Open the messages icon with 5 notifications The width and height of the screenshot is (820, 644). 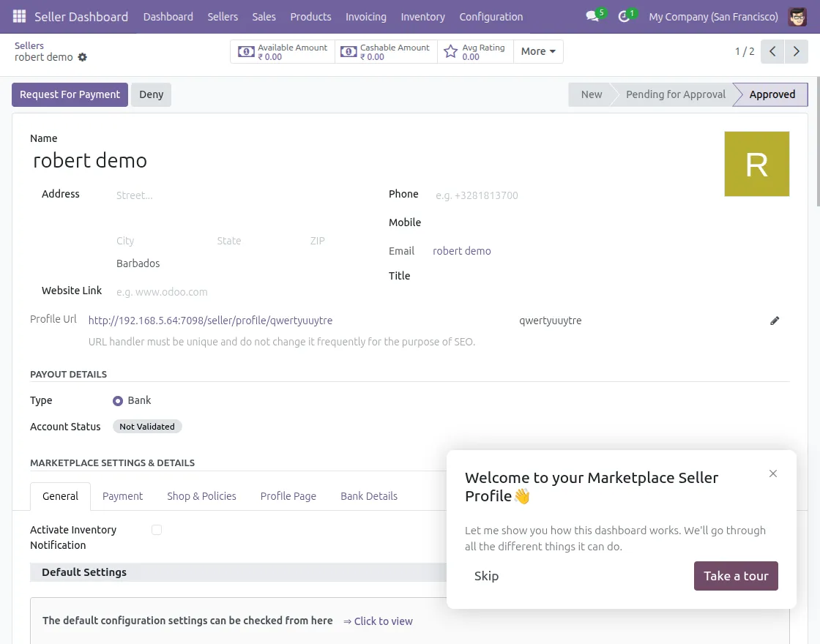click(x=592, y=16)
